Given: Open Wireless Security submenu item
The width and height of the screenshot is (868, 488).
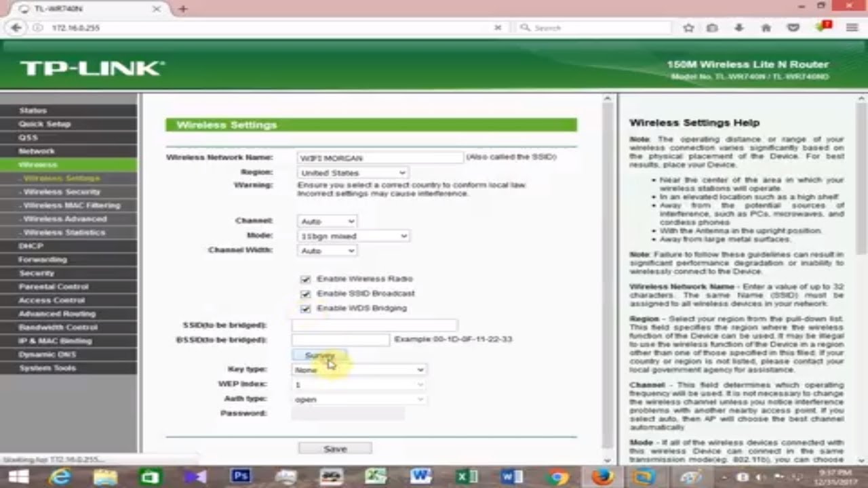Looking at the screenshot, I should 68,192.
